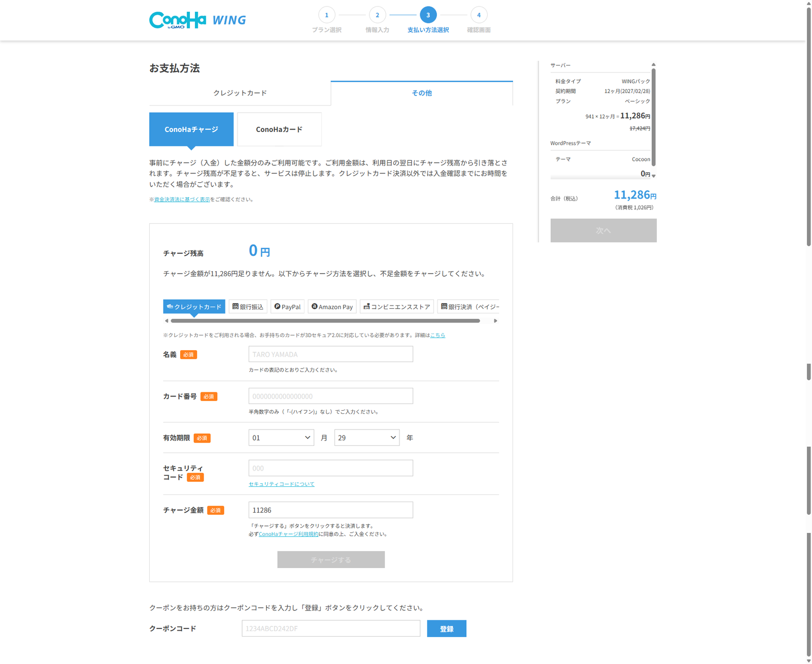Click the Cocoon theme value
812x664 pixels.
pyautogui.click(x=641, y=159)
